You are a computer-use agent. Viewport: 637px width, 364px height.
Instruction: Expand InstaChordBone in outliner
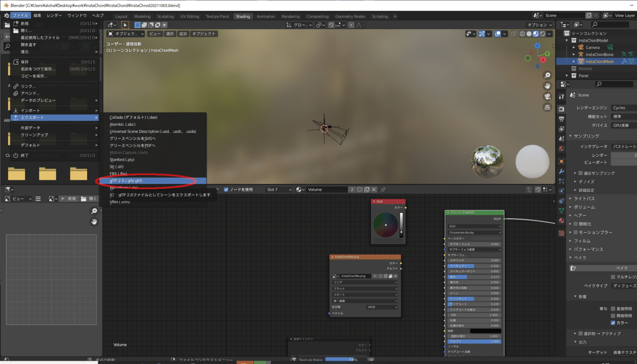(x=574, y=55)
